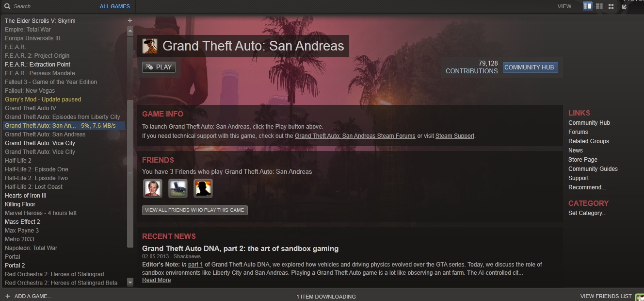Select Set Category link
This screenshot has width=644, height=301.
[587, 213]
